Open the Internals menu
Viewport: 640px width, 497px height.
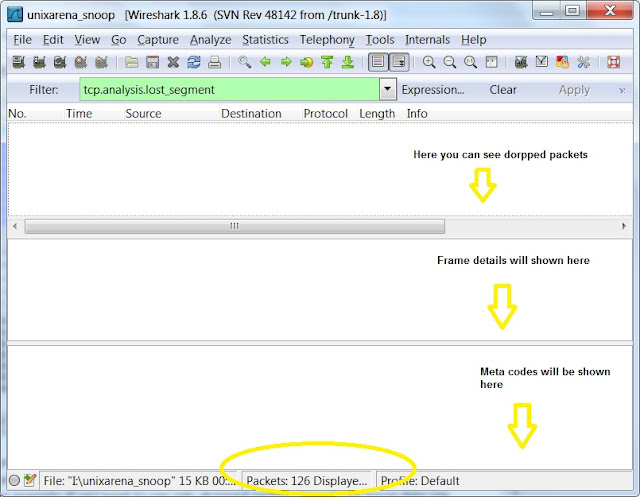pyautogui.click(x=427, y=40)
